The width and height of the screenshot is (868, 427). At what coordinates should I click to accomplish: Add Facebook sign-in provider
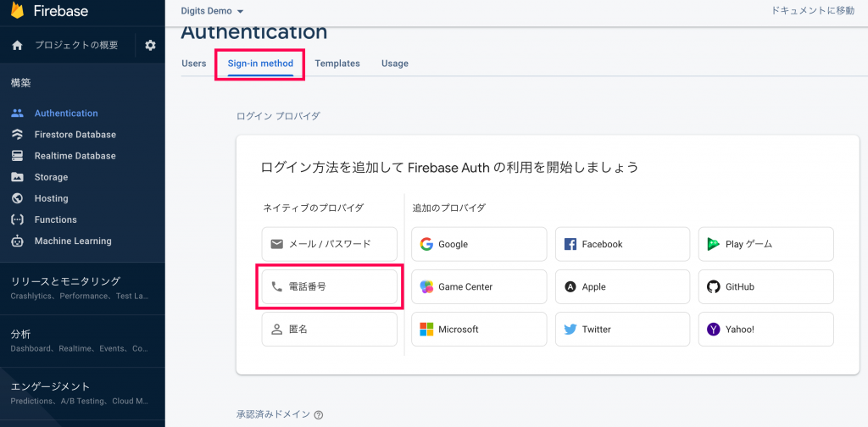point(623,244)
